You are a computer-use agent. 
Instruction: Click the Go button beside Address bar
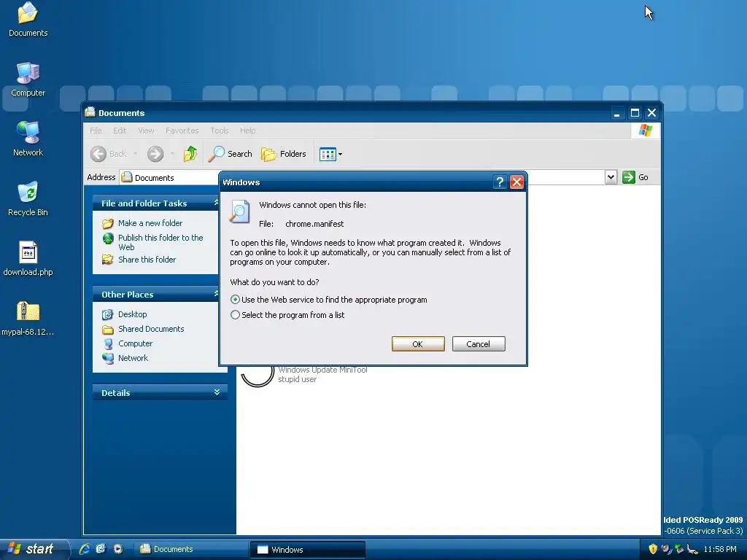tap(635, 177)
